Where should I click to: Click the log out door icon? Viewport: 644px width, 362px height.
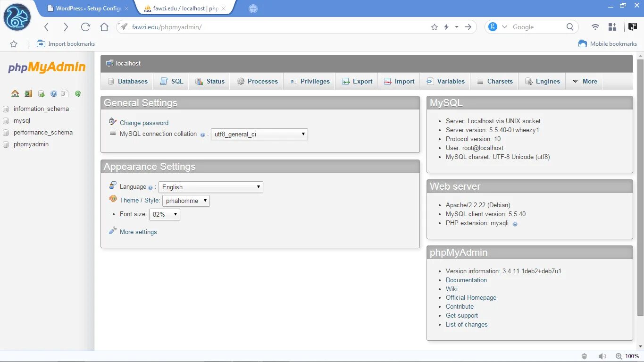click(x=28, y=93)
